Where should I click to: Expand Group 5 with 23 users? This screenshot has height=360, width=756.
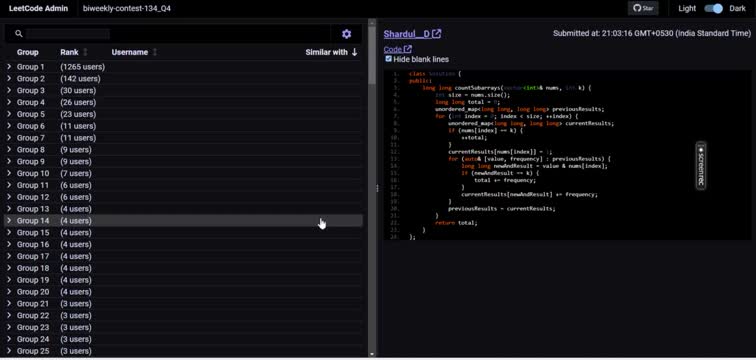pyautogui.click(x=9, y=114)
